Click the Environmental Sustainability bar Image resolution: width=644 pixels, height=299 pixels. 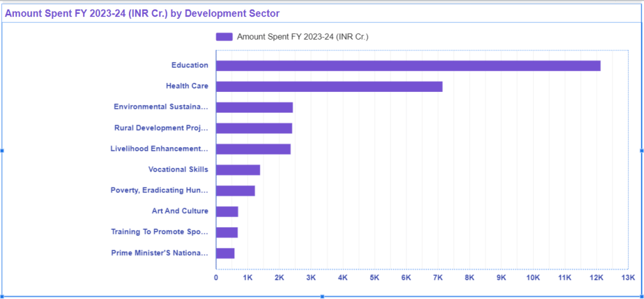coord(254,107)
